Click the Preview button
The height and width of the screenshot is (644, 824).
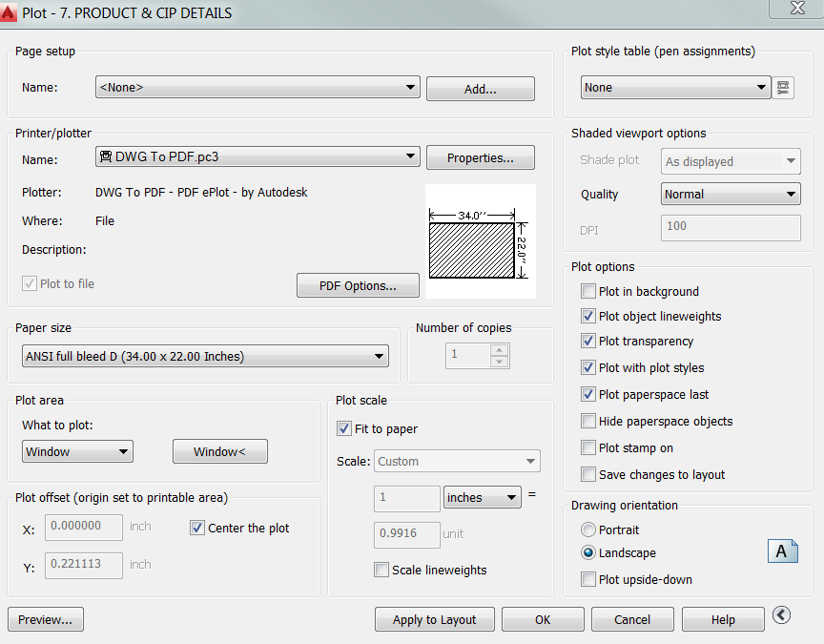pos(45,619)
